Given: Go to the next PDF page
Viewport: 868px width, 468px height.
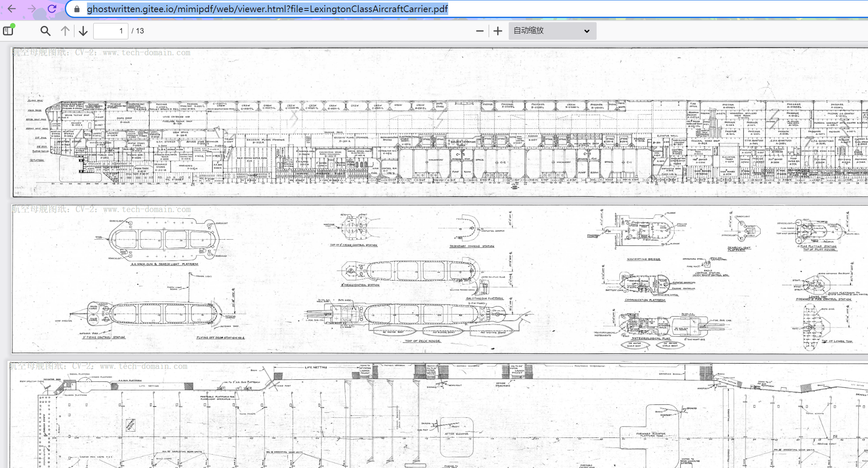Looking at the screenshot, I should 83,31.
